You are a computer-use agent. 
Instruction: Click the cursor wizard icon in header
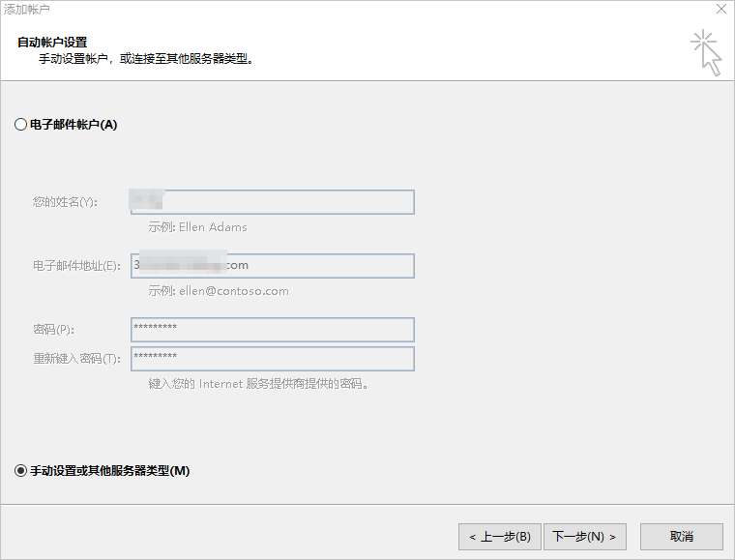click(707, 52)
